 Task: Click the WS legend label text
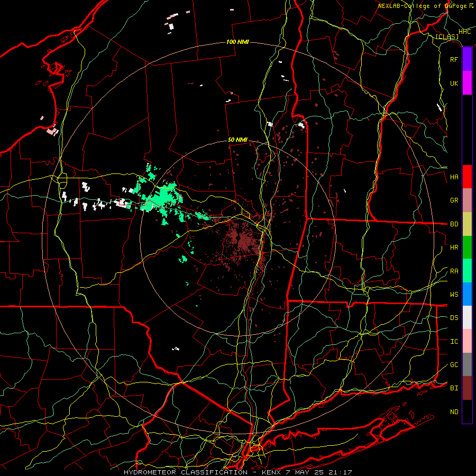click(x=454, y=294)
